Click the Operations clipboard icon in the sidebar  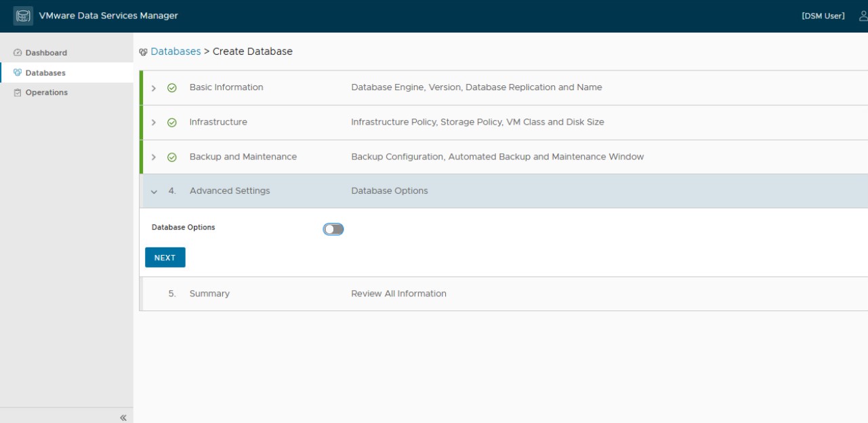tap(18, 93)
